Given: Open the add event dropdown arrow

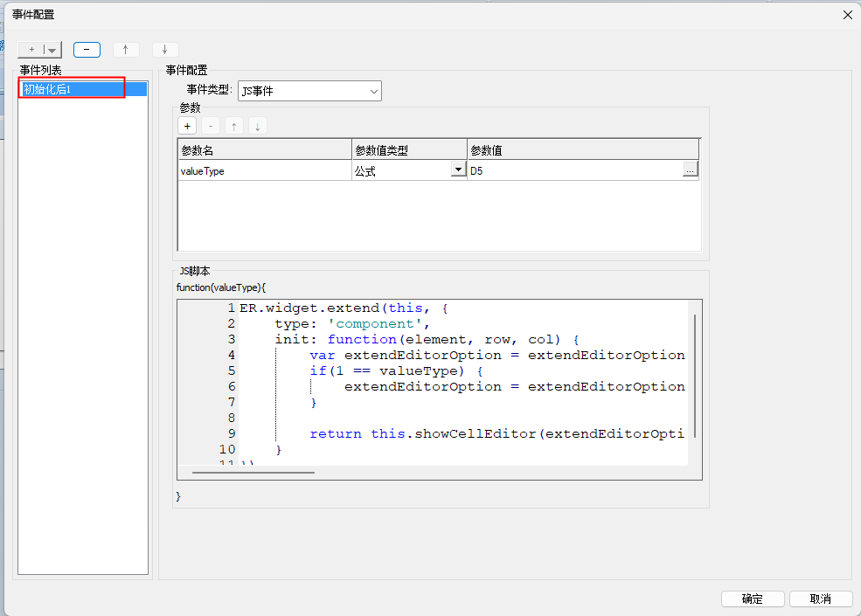Looking at the screenshot, I should [x=52, y=50].
